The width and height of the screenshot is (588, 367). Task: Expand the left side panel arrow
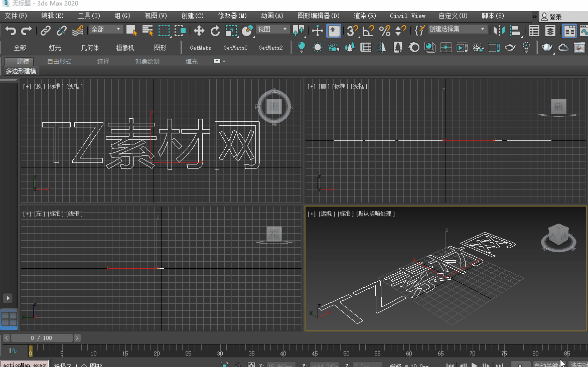[8, 298]
